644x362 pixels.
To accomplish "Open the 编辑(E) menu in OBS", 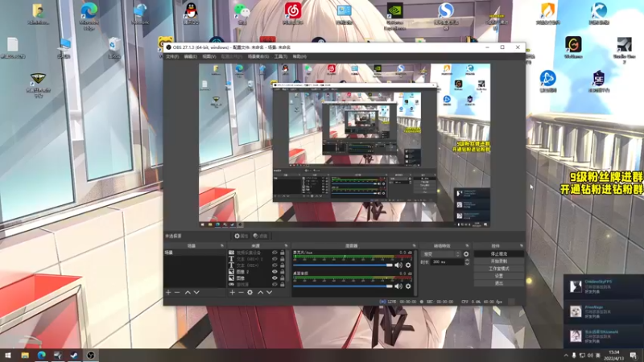I will point(190,56).
